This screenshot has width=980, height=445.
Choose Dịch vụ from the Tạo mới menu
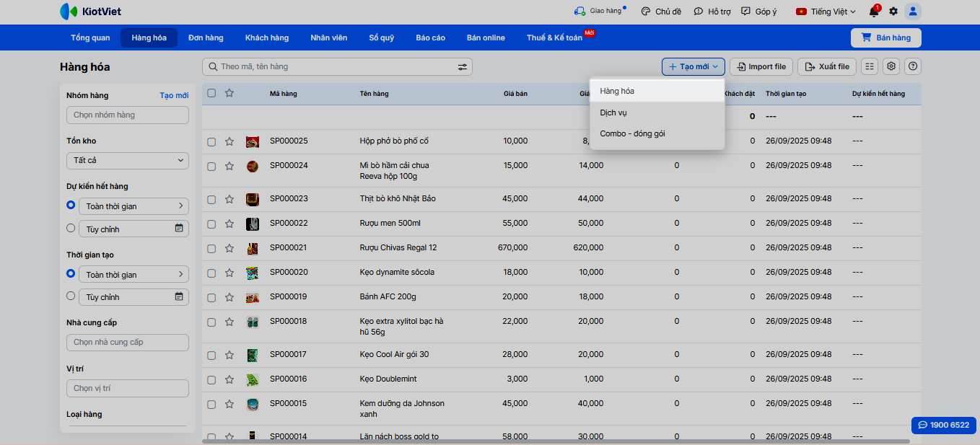pos(613,113)
